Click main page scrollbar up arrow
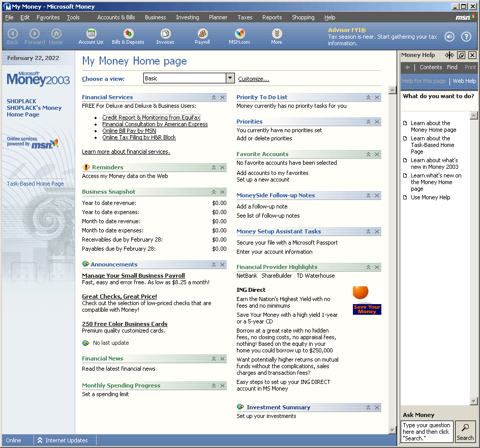The image size is (480, 448). tap(392, 89)
